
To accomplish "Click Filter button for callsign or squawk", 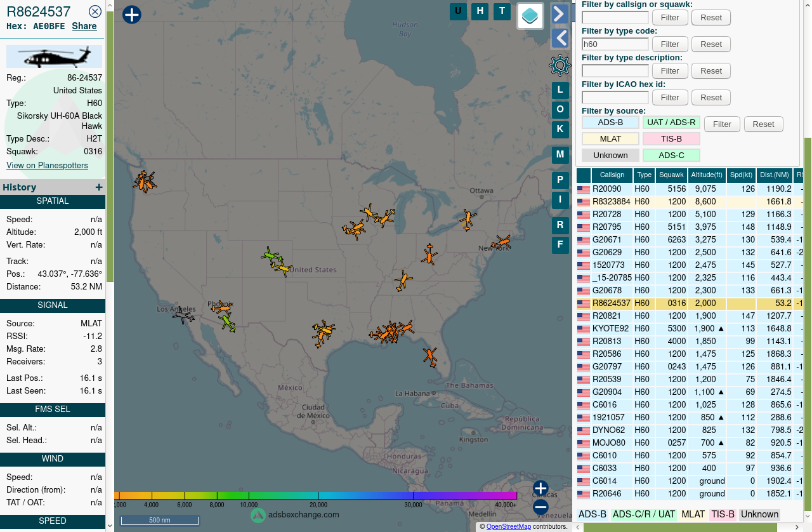I will [670, 18].
